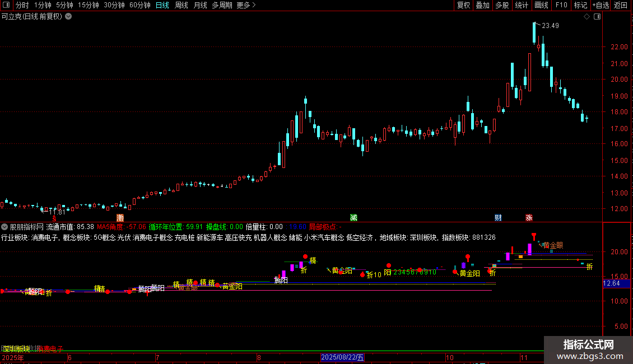Toggle the right side panel icon
The height and width of the screenshot is (364, 633).
(x=597, y=17)
